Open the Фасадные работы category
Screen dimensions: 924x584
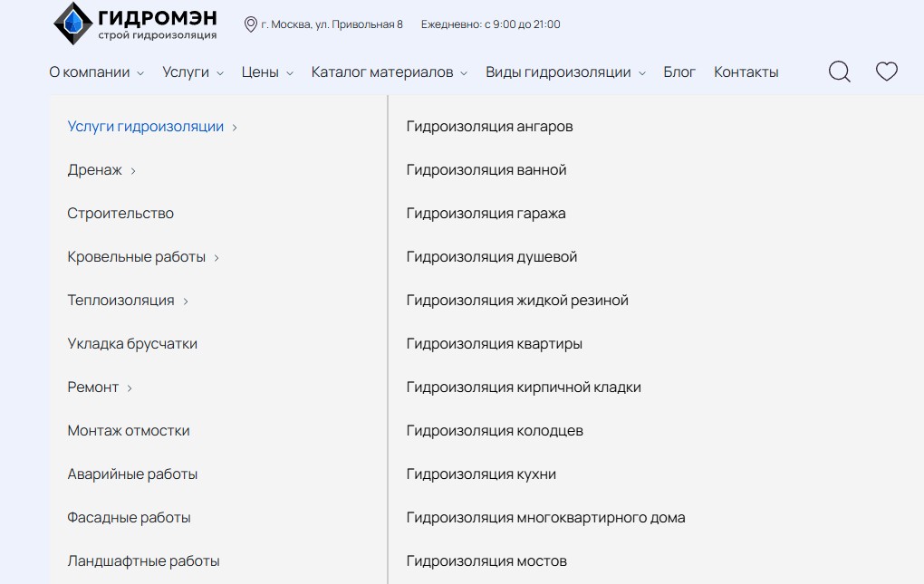129,518
